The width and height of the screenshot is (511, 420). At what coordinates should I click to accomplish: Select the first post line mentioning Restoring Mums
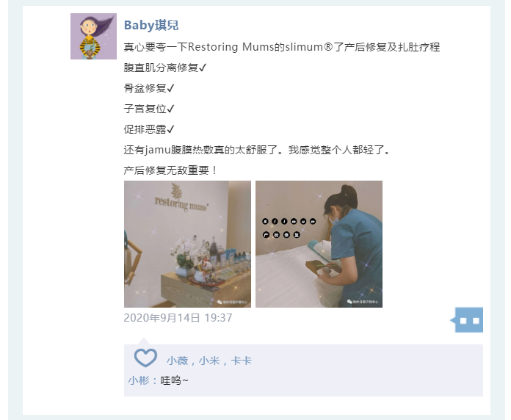[x=282, y=47]
